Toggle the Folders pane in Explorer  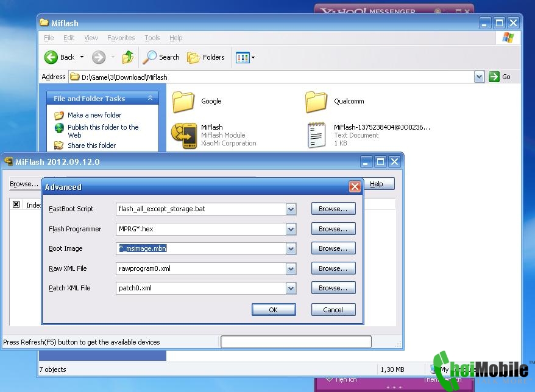[206, 57]
